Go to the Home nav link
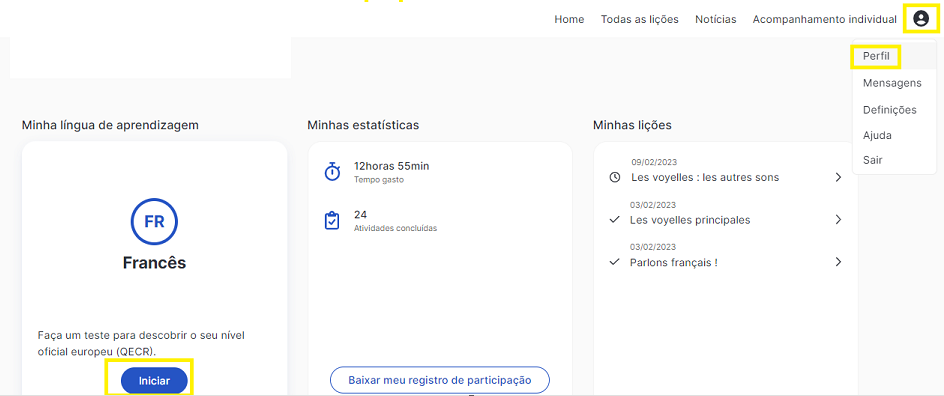 click(569, 19)
